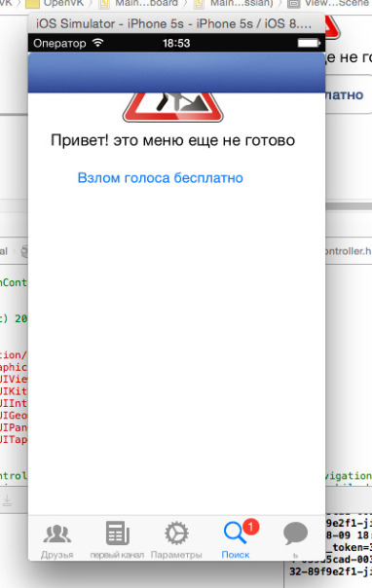The height and width of the screenshot is (588, 372).
Task: Click the battery icon in status bar
Action: pos(309,43)
